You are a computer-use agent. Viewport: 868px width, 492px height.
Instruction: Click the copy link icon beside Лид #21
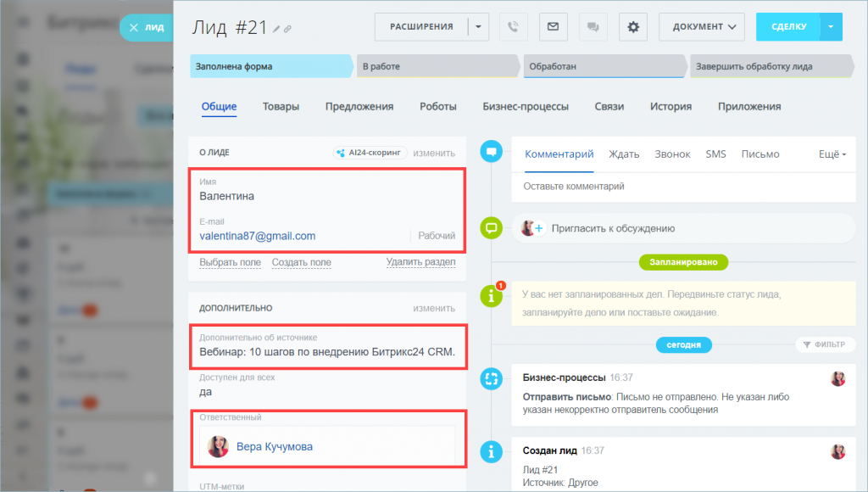pyautogui.click(x=287, y=29)
